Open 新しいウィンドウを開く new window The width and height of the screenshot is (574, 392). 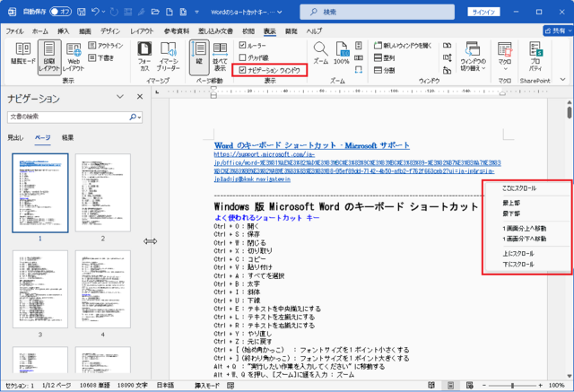[403, 46]
